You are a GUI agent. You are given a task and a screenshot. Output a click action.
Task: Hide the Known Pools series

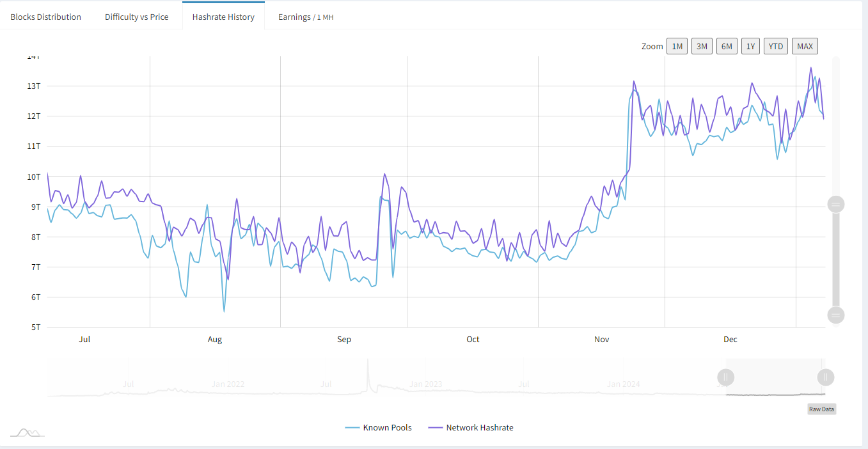(x=378, y=427)
